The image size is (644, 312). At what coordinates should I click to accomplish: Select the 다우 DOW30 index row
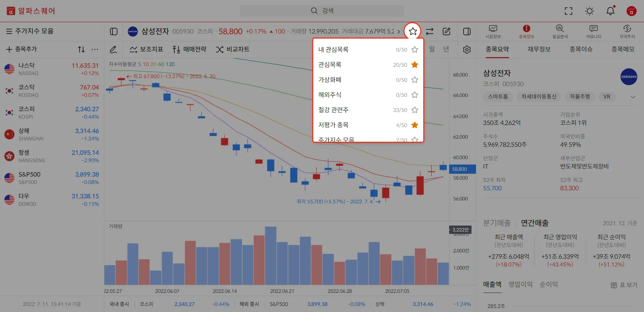point(52,200)
